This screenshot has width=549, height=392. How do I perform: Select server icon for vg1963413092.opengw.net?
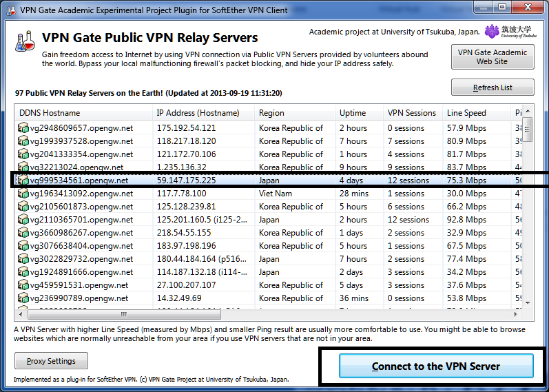pos(23,194)
